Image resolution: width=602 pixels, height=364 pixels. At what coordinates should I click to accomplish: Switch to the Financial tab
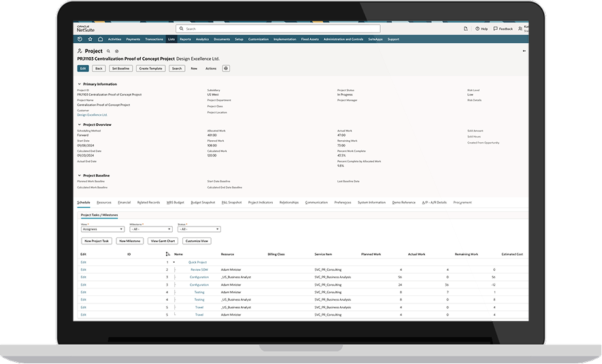tap(124, 202)
